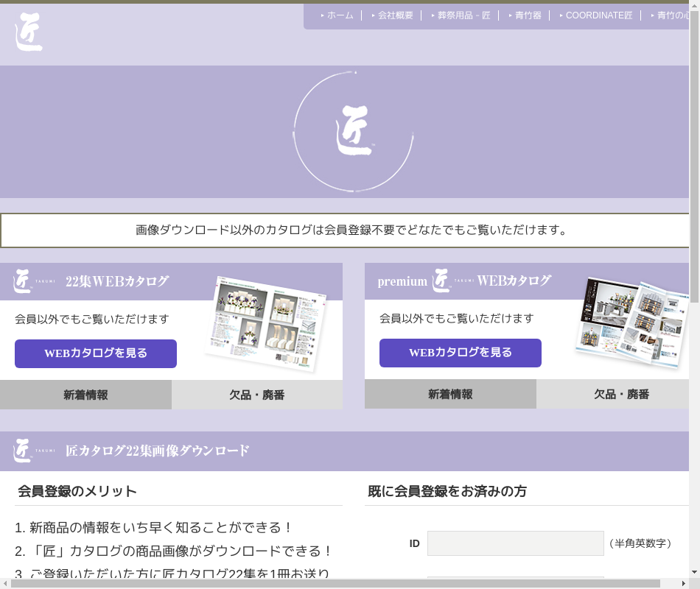Open COORDINATE匠 navigation link

pos(598,15)
